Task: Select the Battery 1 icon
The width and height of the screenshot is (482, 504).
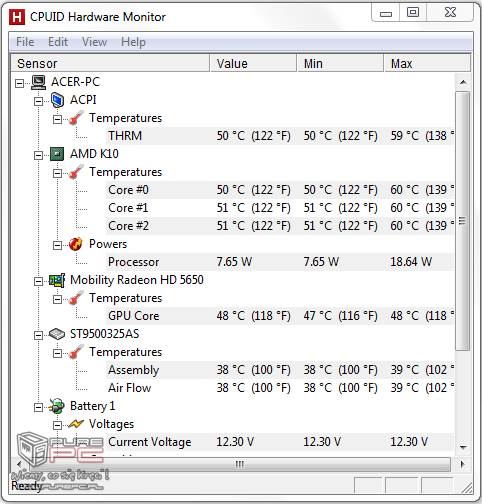Action: point(57,406)
